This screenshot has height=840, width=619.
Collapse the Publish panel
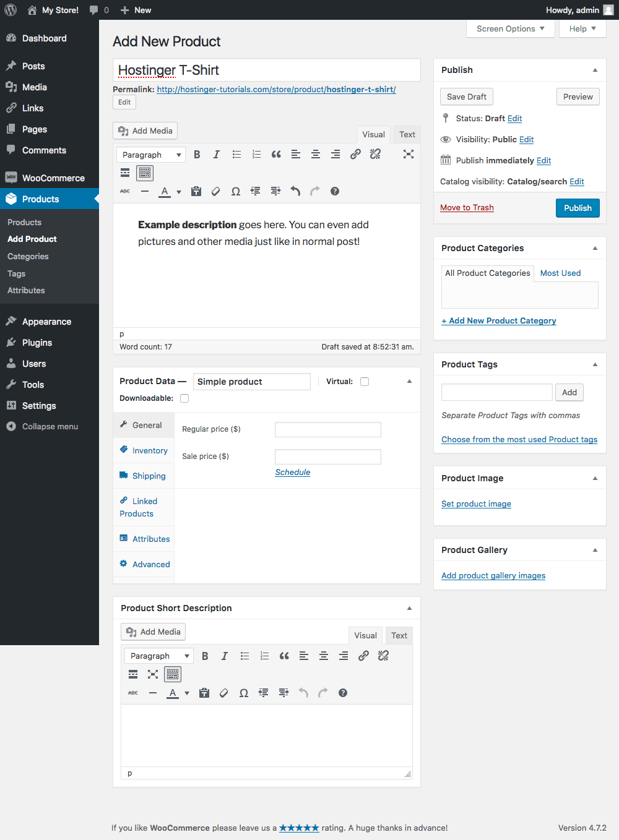596,70
